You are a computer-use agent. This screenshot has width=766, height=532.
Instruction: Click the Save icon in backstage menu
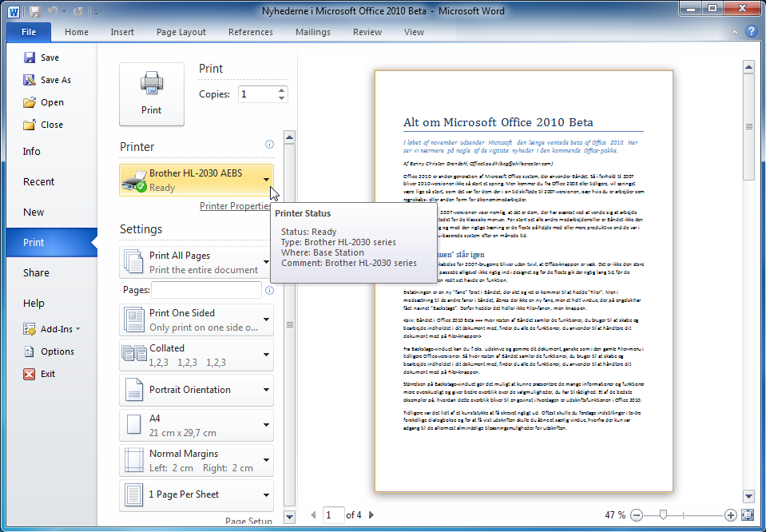(30, 58)
